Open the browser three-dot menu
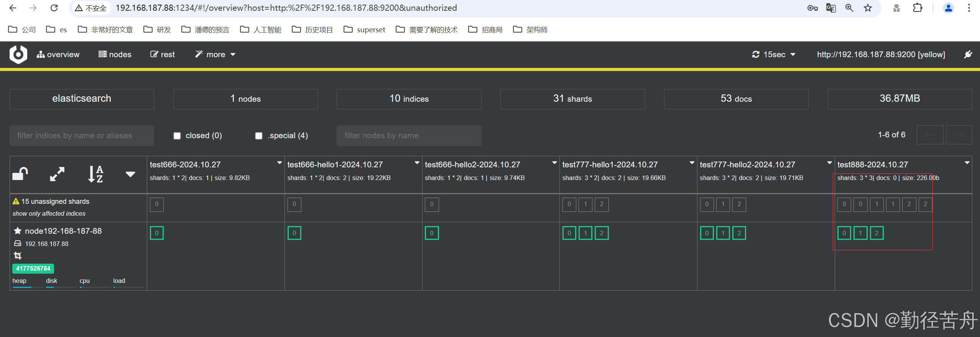Screen dimensions: 980x337 [x=969, y=8]
